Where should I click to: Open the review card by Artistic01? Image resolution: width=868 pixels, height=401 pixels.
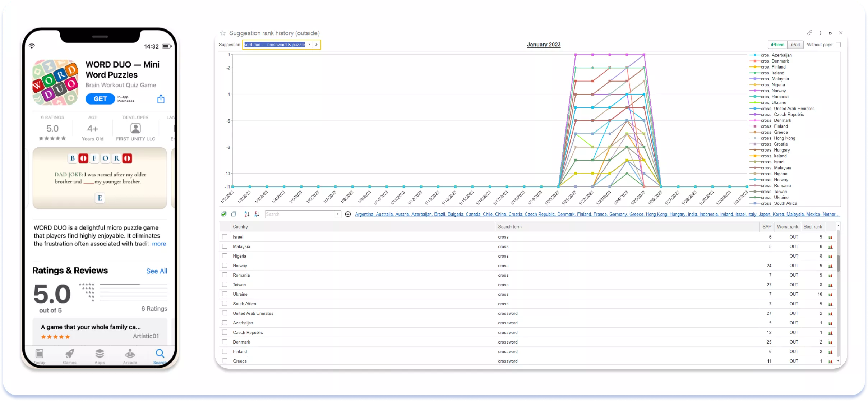[100, 331]
